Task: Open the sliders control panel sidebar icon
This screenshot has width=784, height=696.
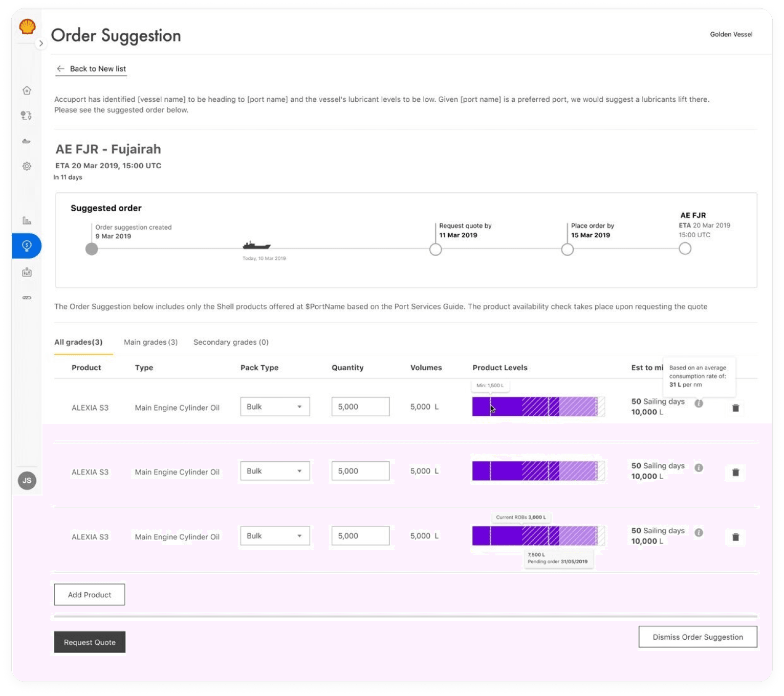Action: [x=27, y=273]
